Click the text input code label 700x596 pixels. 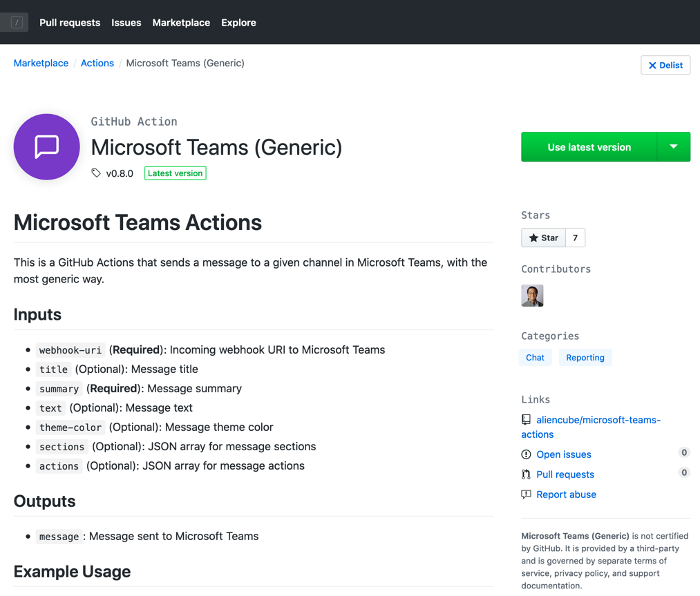click(x=50, y=408)
